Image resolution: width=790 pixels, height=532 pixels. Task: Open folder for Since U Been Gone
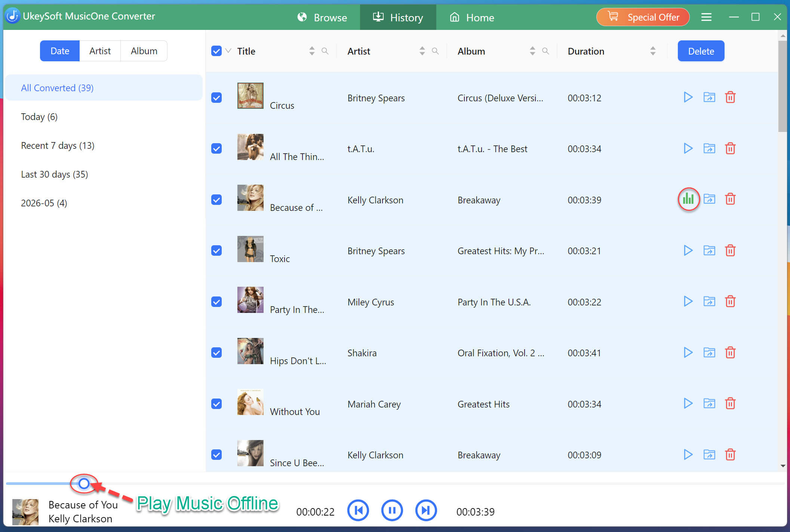tap(709, 455)
